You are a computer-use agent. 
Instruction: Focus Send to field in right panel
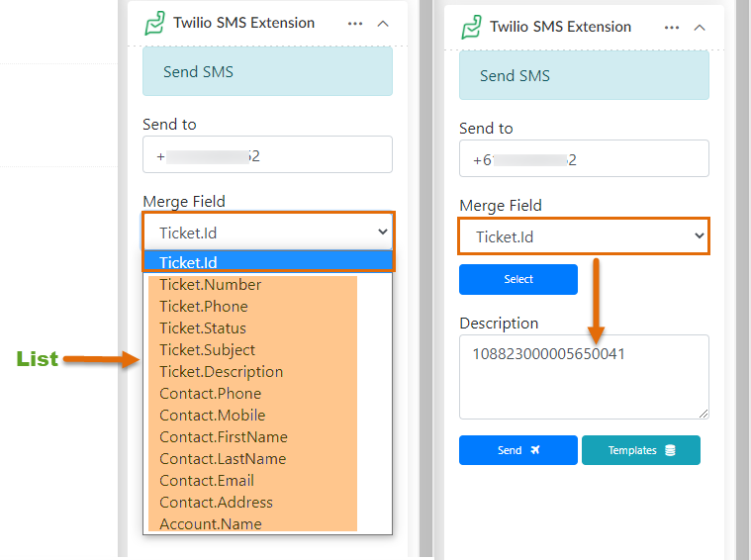click(584, 158)
